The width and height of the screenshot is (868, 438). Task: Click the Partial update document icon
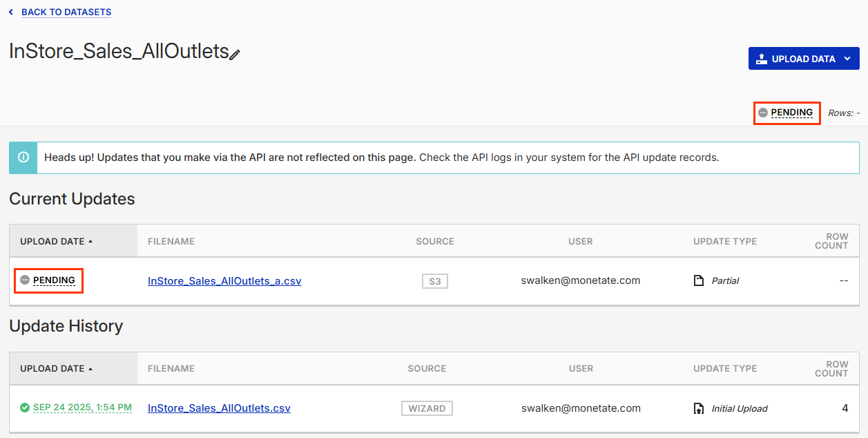(x=699, y=280)
